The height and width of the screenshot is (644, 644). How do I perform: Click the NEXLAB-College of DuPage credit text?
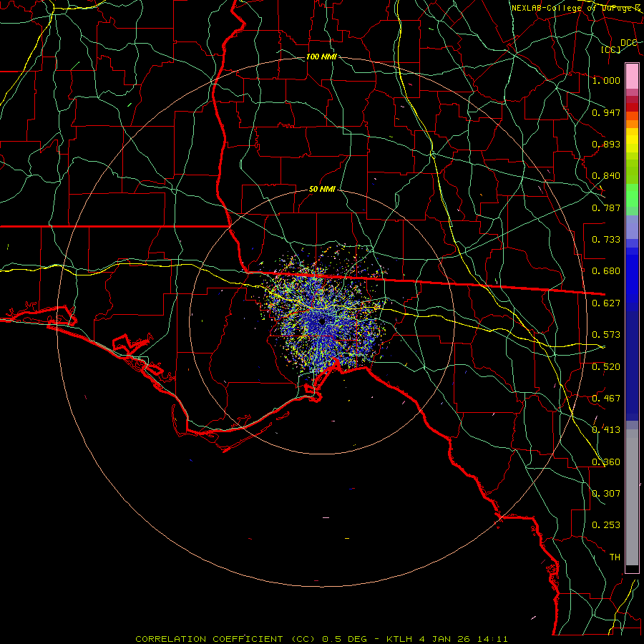tap(575, 8)
